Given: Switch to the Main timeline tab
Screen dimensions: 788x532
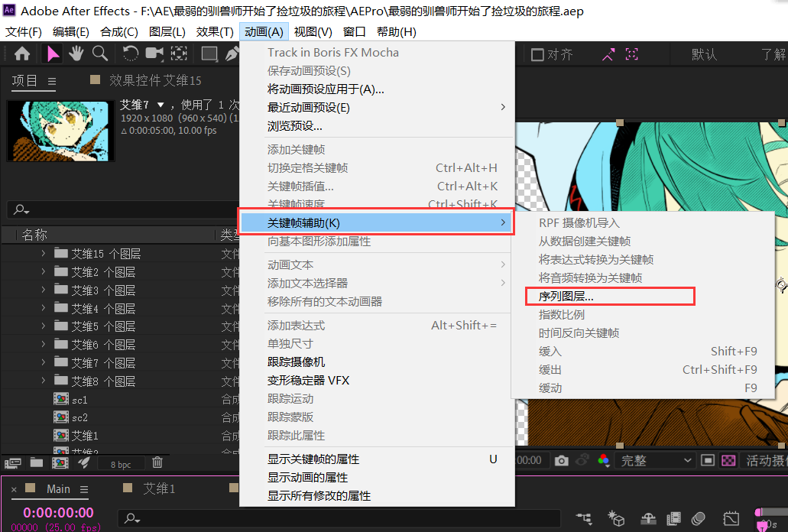Looking at the screenshot, I should point(58,488).
